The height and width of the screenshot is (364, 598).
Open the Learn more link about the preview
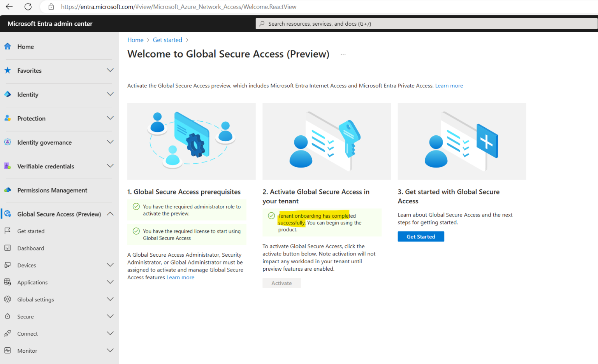tap(449, 86)
